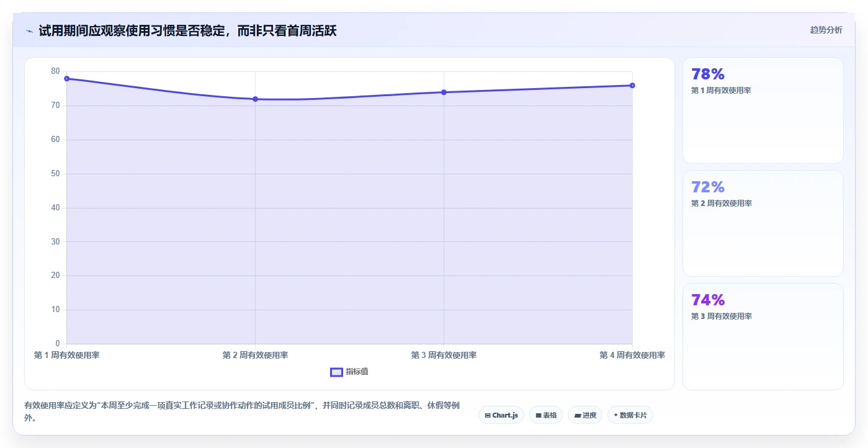Screen dimensions: 868x448
Task: Click the y-axis value 20
Action: (56, 276)
